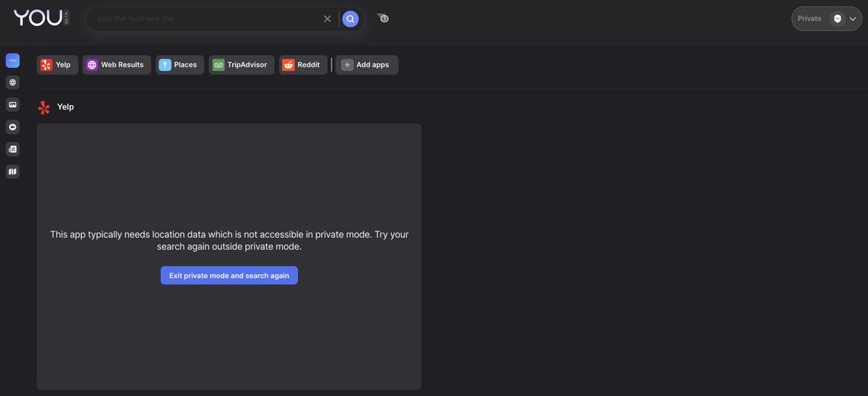Image resolution: width=868 pixels, height=396 pixels.
Task: Select the Places app tab
Action: (179, 65)
